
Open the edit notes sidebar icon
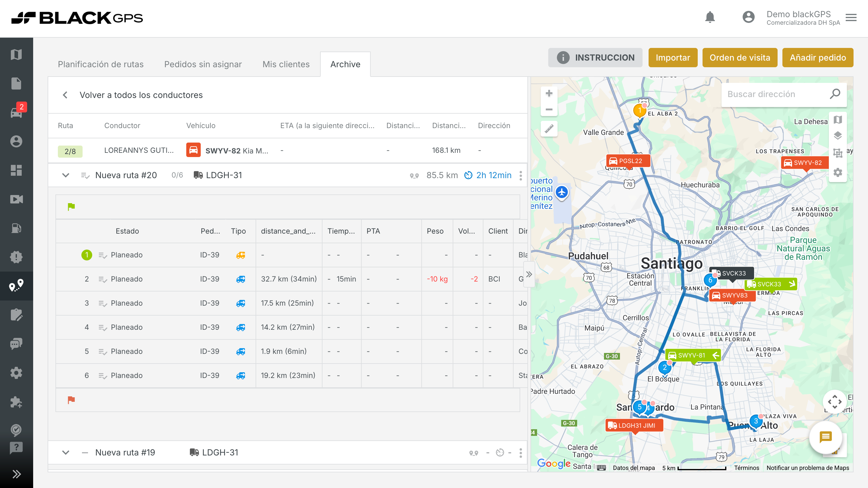click(16, 315)
